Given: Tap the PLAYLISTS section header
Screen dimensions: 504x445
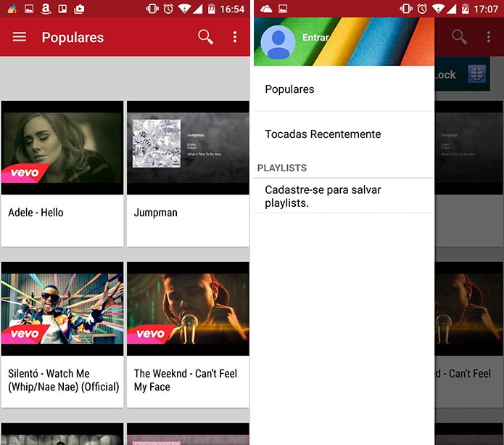Looking at the screenshot, I should 282,168.
